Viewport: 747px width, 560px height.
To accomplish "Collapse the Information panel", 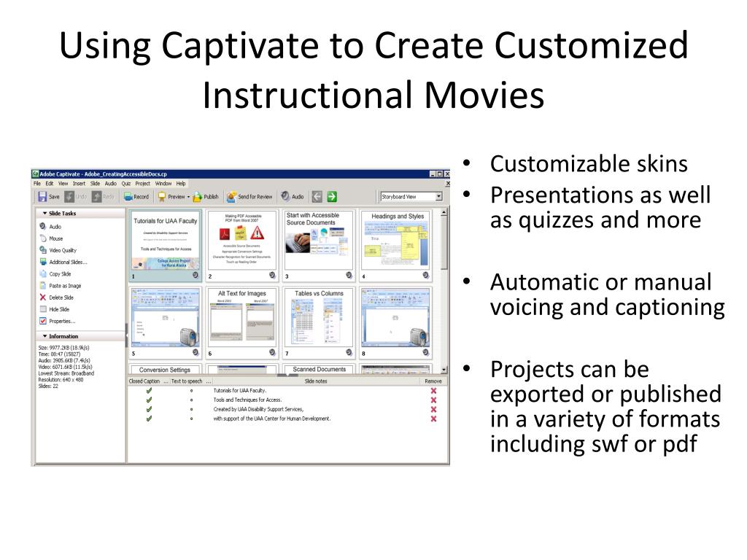I will point(44,336).
